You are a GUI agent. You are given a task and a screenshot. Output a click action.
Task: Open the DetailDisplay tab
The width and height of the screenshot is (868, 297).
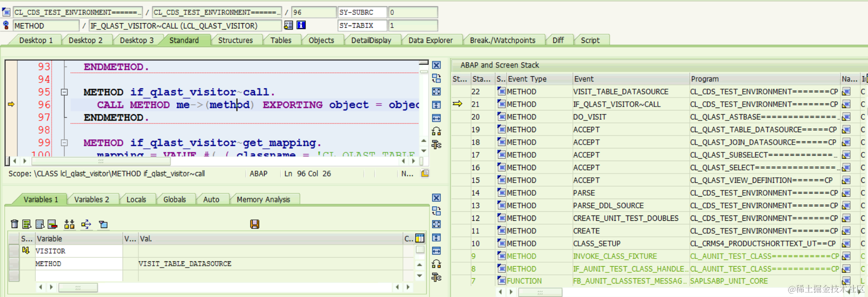pyautogui.click(x=371, y=40)
